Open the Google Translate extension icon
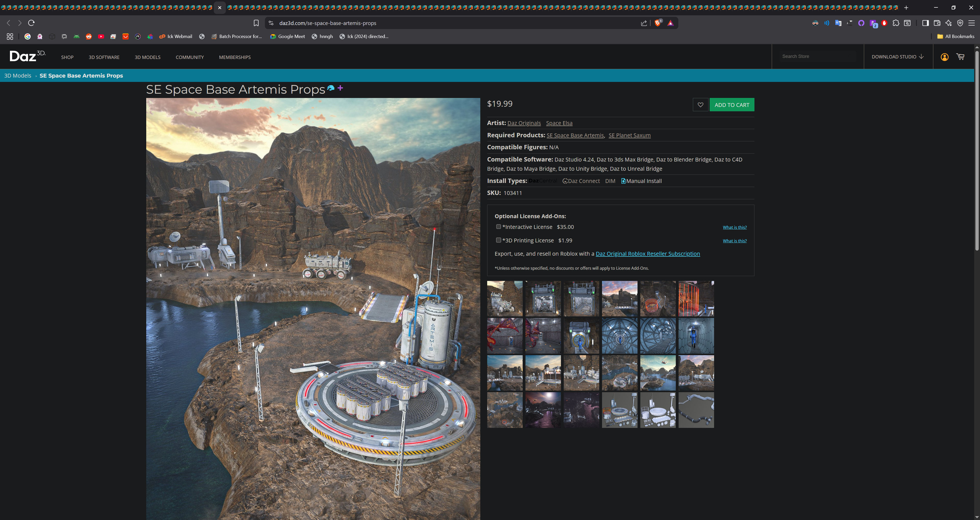 pos(838,23)
